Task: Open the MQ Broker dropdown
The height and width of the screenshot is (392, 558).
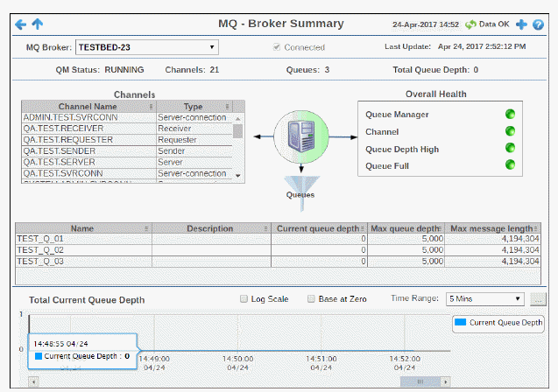Action: [147, 47]
